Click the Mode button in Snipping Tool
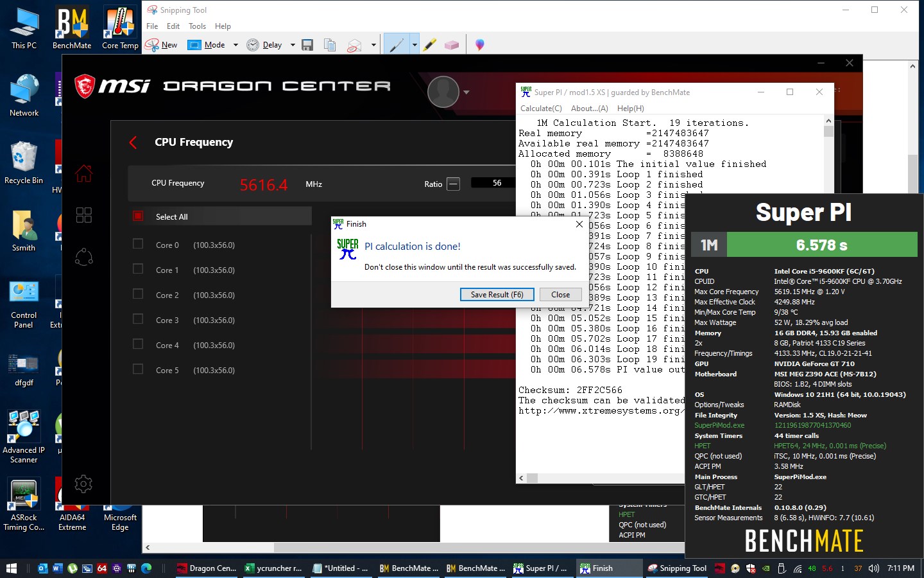924x578 pixels. pyautogui.click(x=207, y=45)
